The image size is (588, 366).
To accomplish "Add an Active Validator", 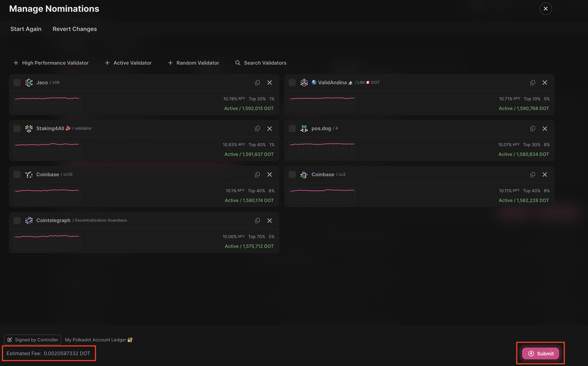I will point(128,63).
